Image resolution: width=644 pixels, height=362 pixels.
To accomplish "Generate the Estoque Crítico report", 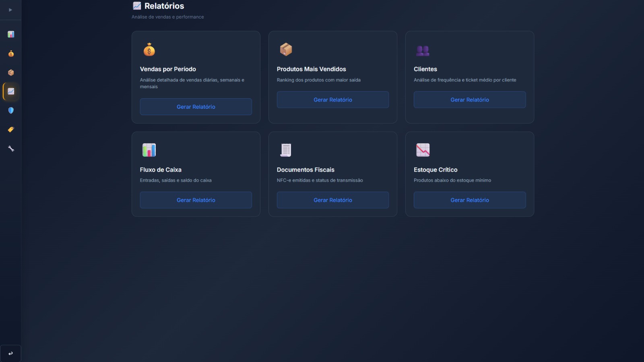I will [x=470, y=200].
